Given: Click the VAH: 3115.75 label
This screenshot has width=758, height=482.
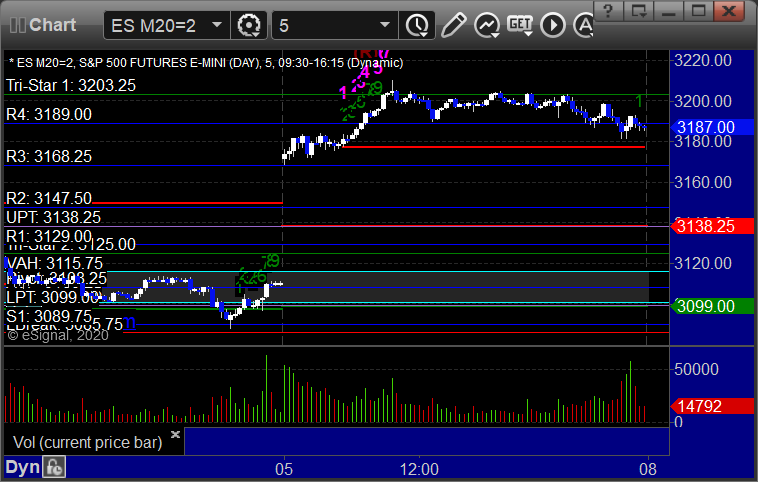Looking at the screenshot, I should pos(54,263).
